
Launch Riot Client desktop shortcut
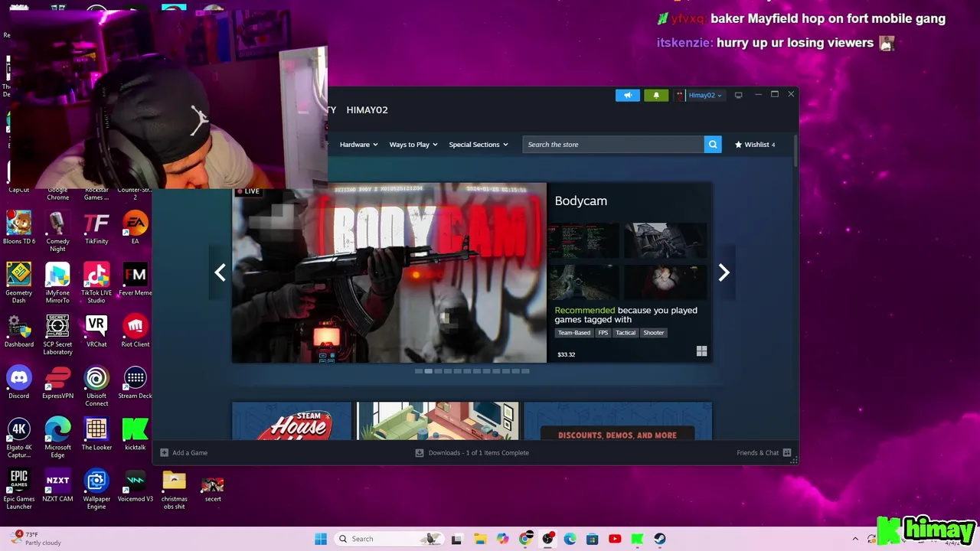(136, 331)
